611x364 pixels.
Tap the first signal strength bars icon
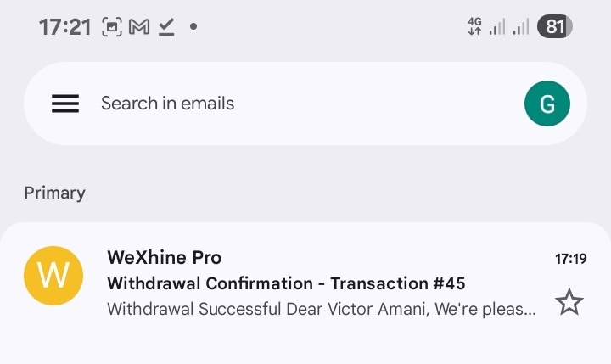point(497,27)
